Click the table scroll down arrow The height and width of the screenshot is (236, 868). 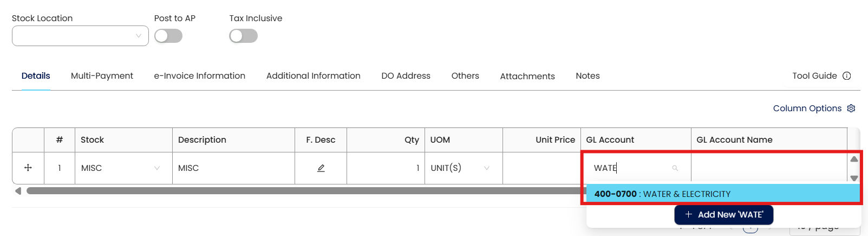(x=854, y=178)
